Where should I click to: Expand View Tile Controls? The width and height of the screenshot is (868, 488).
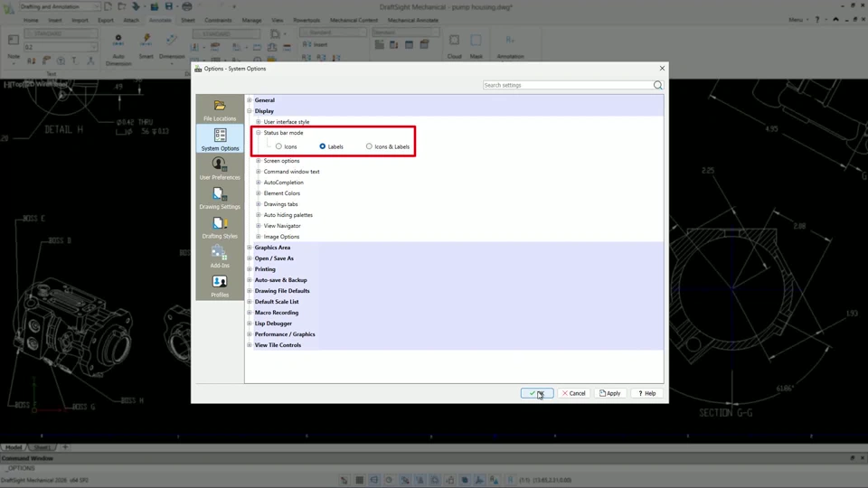click(250, 344)
